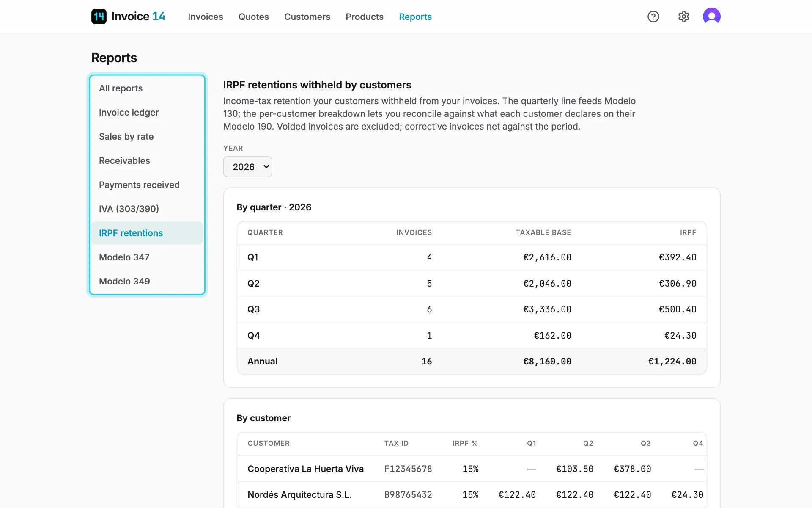
Task: Go to the Invoices tab
Action: tap(206, 17)
